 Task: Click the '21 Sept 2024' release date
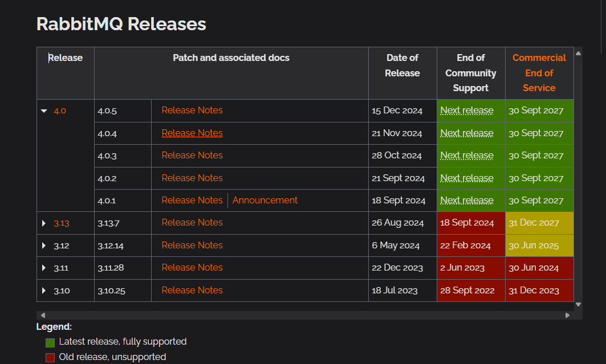pyautogui.click(x=398, y=178)
